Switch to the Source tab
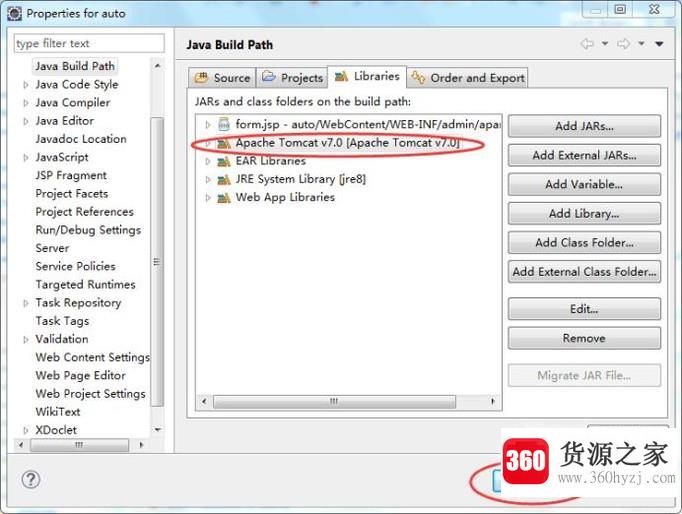The height and width of the screenshot is (514, 682). pos(223,78)
